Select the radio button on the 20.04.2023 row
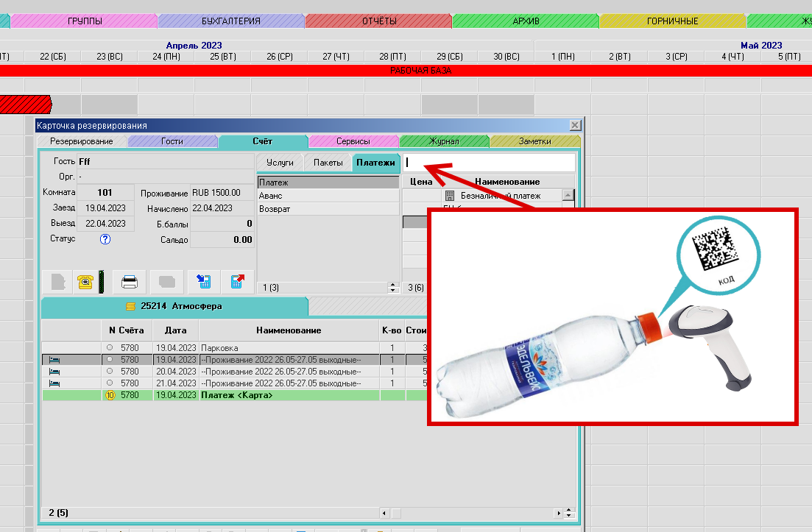Screen dimensions: 812x532 [110, 372]
